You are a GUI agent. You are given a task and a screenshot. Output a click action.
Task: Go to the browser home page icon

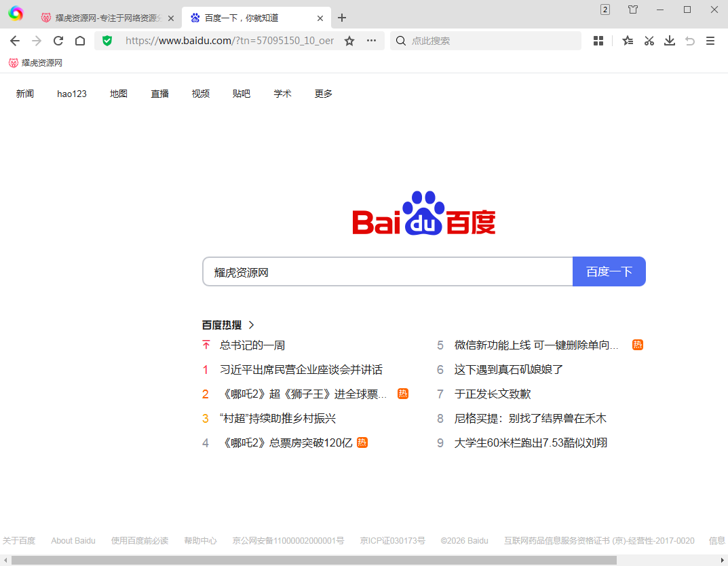(x=80, y=41)
